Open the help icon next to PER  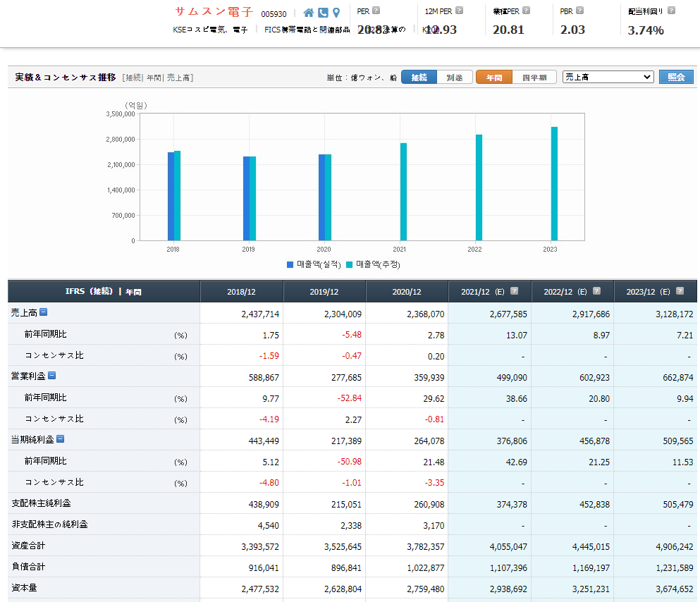tap(376, 11)
